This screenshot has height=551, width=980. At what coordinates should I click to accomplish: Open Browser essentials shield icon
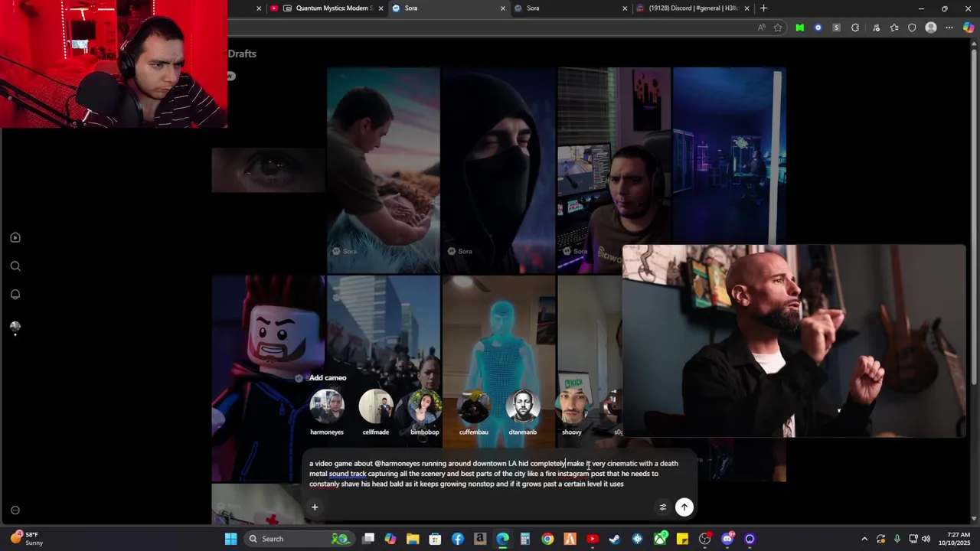click(912, 28)
